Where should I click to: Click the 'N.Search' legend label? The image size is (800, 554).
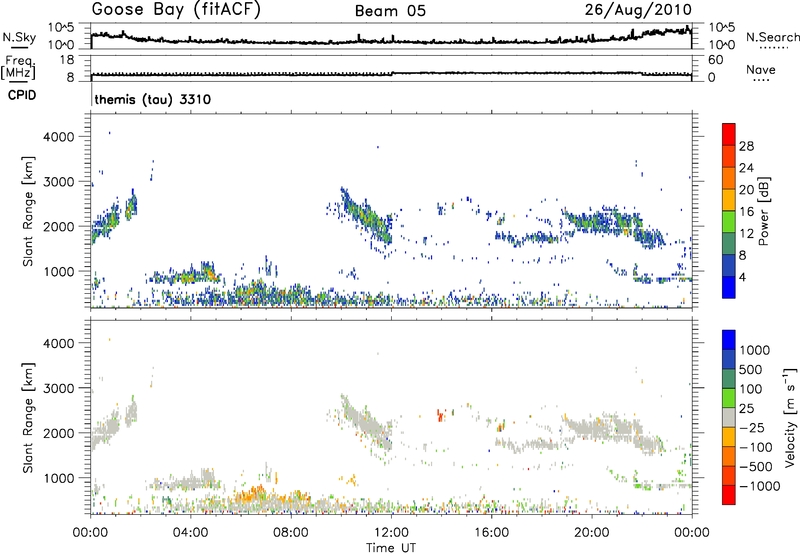tap(772, 37)
